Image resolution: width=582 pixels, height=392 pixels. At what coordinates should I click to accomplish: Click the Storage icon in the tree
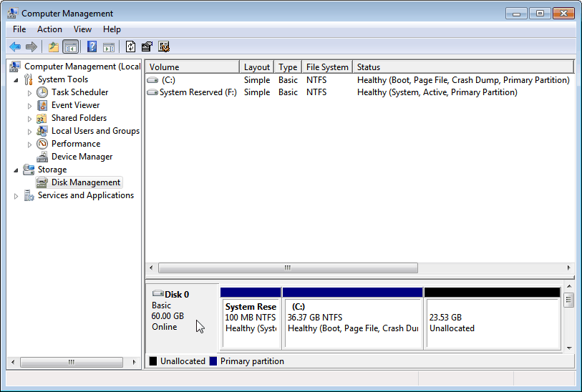(29, 170)
